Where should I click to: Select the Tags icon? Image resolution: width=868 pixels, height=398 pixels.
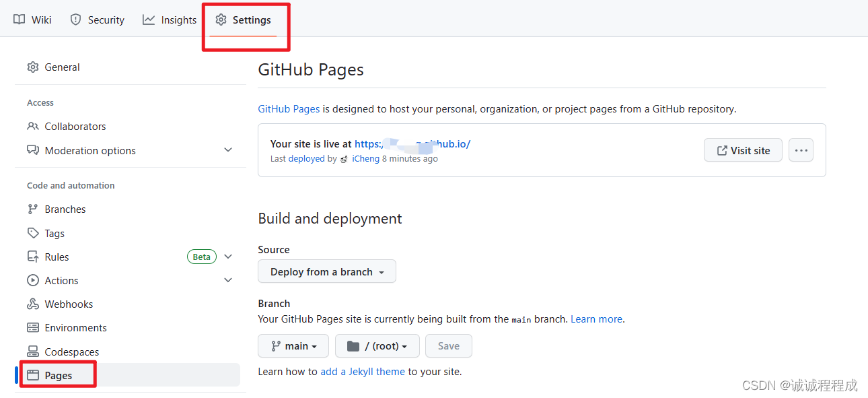pyautogui.click(x=32, y=232)
